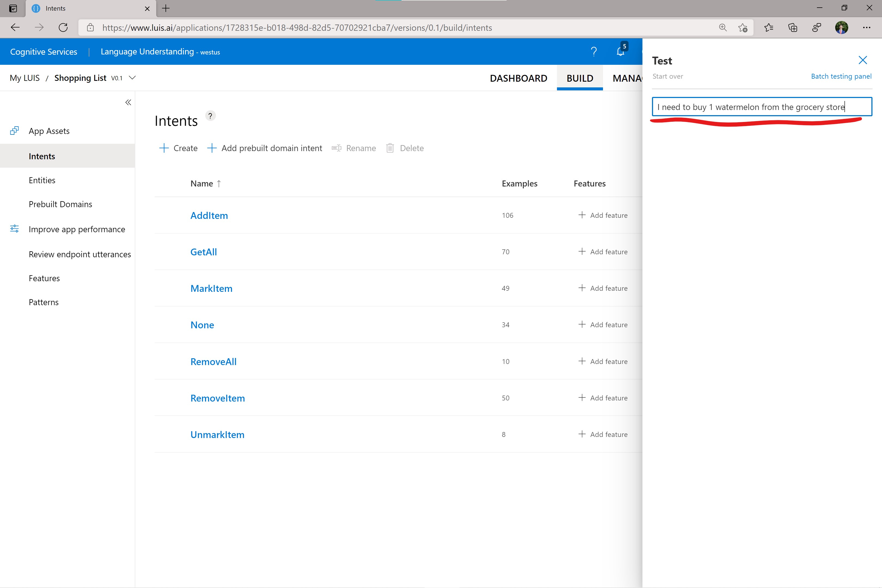The image size is (882, 588).
Task: Click Create new intent button
Action: coord(179,148)
